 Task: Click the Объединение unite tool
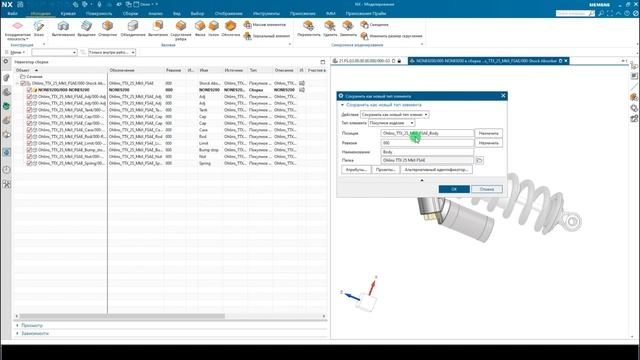pos(133,29)
